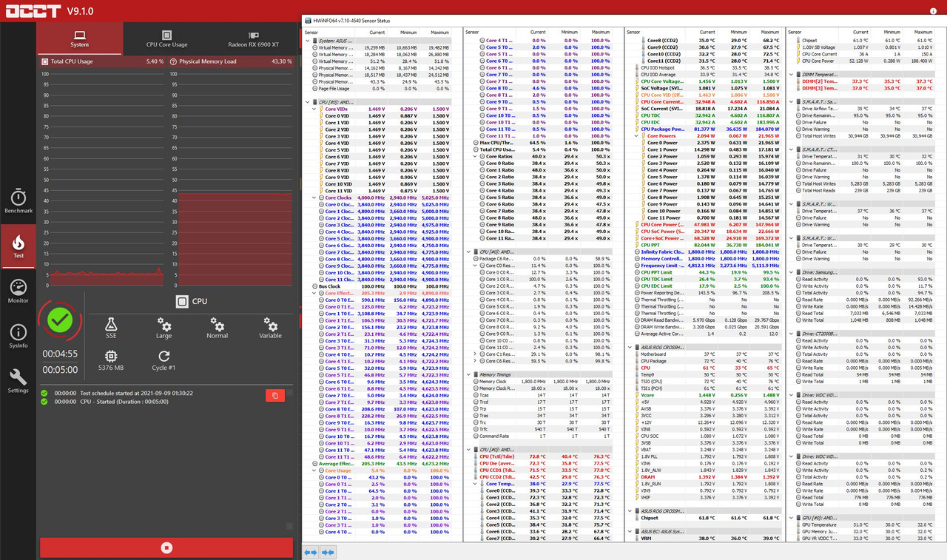
Task: Click the CPU test chip icon
Action: click(182, 301)
